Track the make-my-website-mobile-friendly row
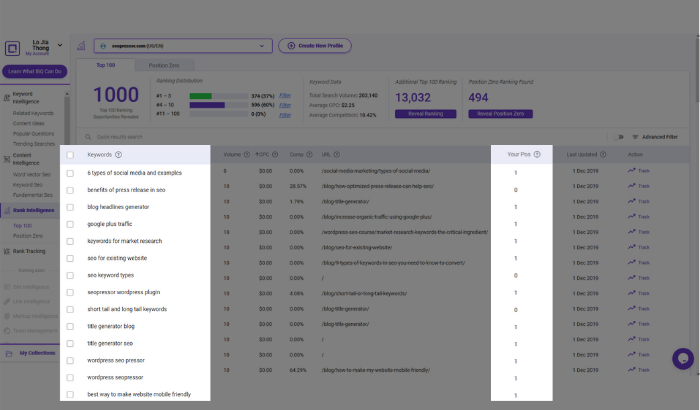This screenshot has width=700, height=410. pos(639,370)
